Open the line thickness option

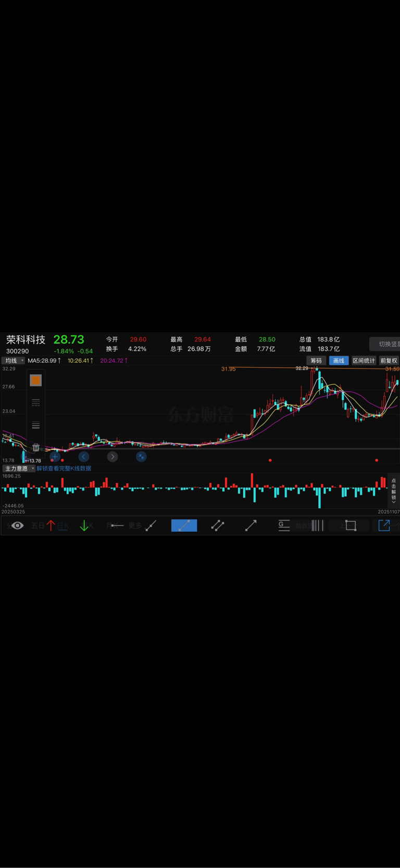coord(35,425)
